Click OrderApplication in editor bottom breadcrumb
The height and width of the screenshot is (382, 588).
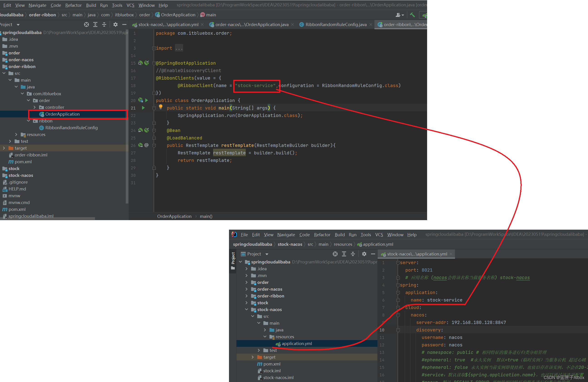pos(174,217)
